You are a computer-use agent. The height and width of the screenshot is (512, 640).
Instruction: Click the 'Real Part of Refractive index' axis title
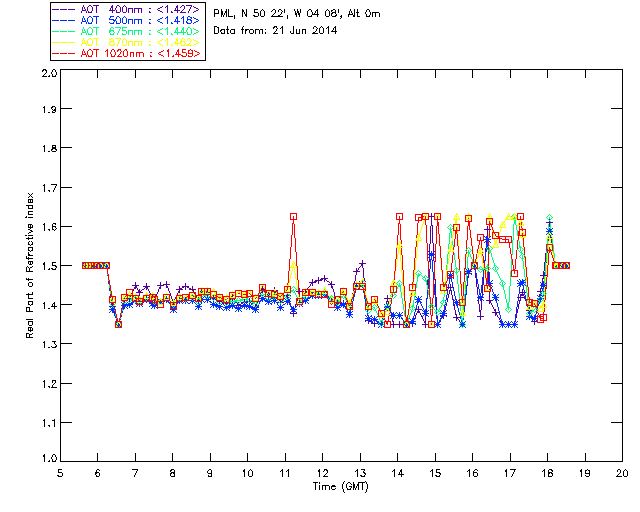(x=29, y=265)
